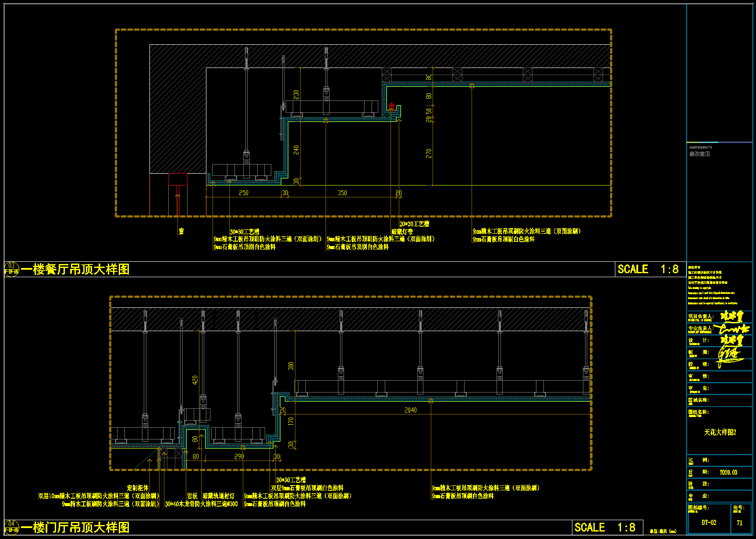Image resolution: width=756 pixels, height=539 pixels.
Task: Click the 专业负责人 field label
Action: click(x=701, y=328)
